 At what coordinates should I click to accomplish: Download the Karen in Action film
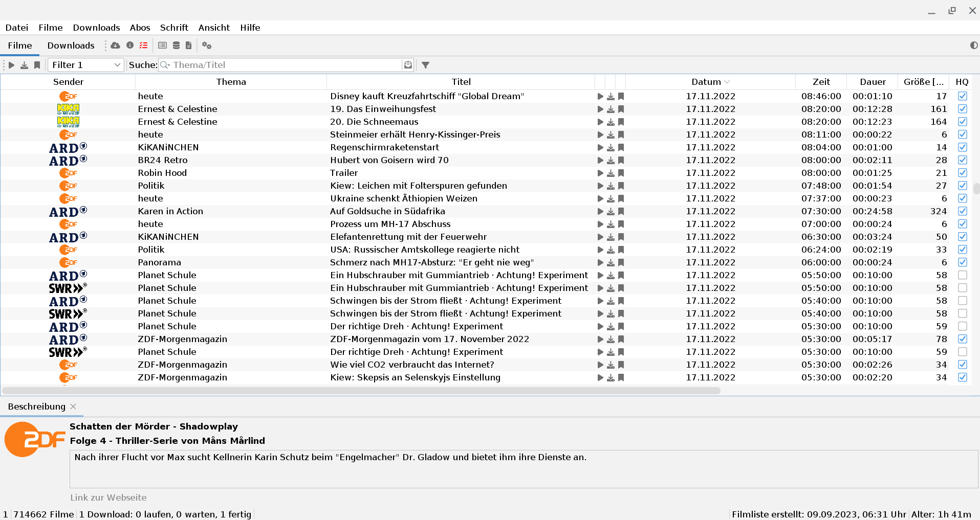611,212
